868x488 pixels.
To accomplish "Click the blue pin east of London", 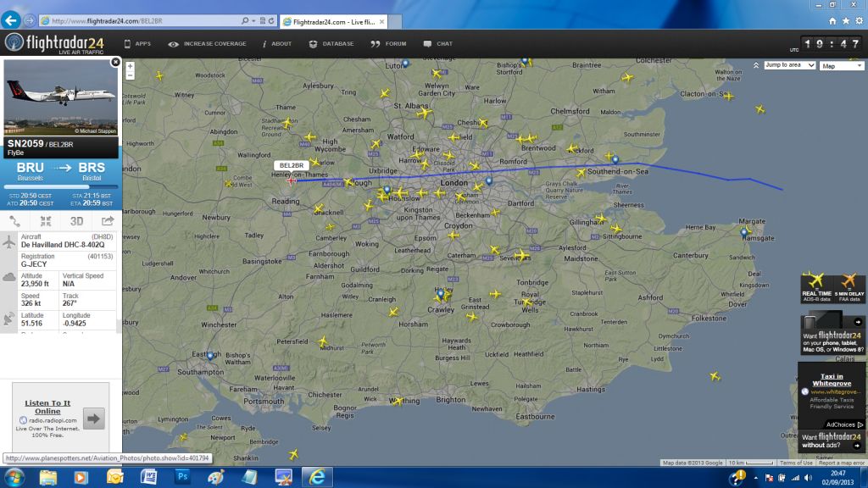I will click(x=489, y=181).
